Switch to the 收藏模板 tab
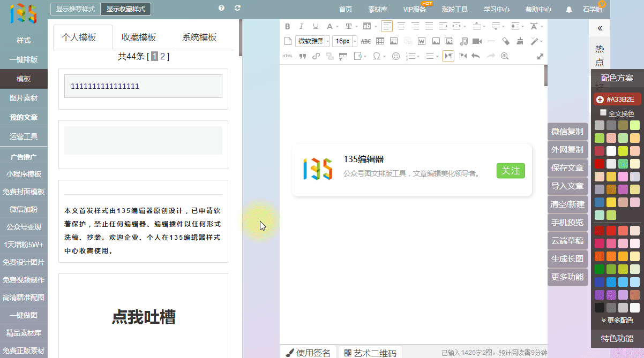The width and height of the screenshot is (644, 358). tap(139, 37)
